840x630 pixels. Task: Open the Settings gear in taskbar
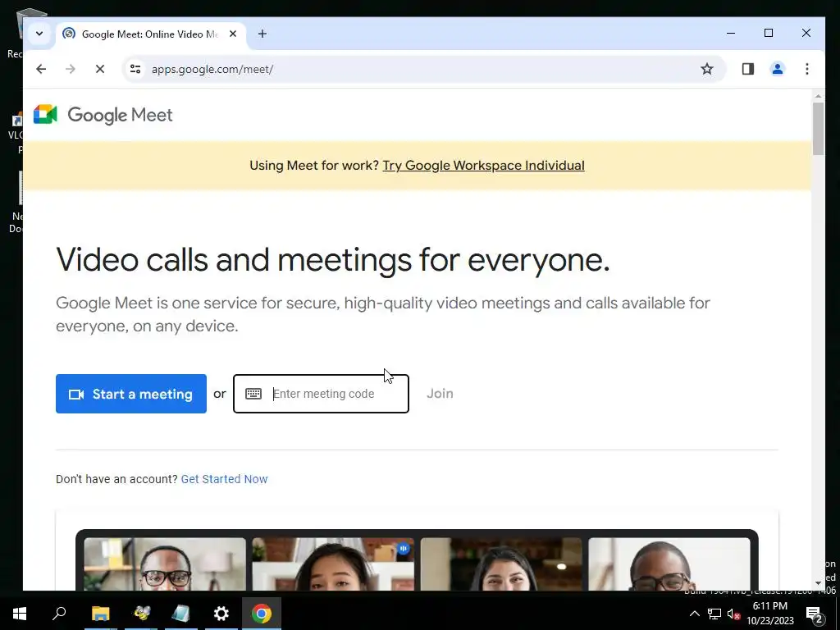pos(221,614)
